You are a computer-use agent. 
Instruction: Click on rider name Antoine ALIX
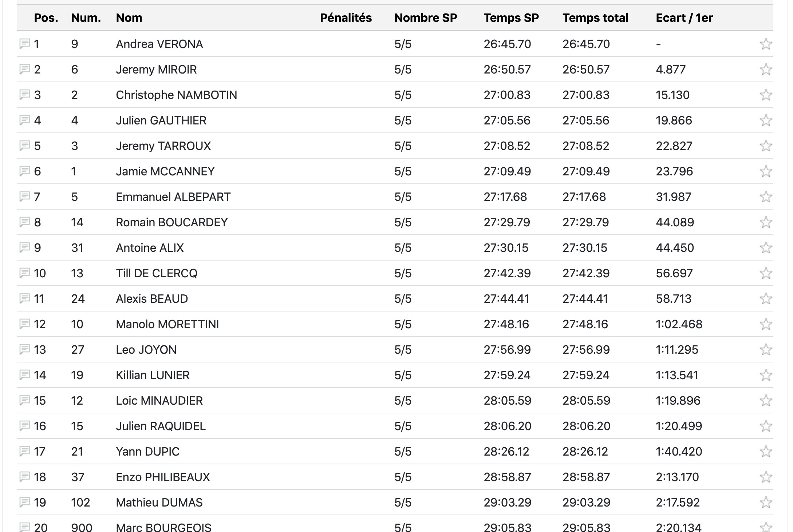pyautogui.click(x=150, y=248)
